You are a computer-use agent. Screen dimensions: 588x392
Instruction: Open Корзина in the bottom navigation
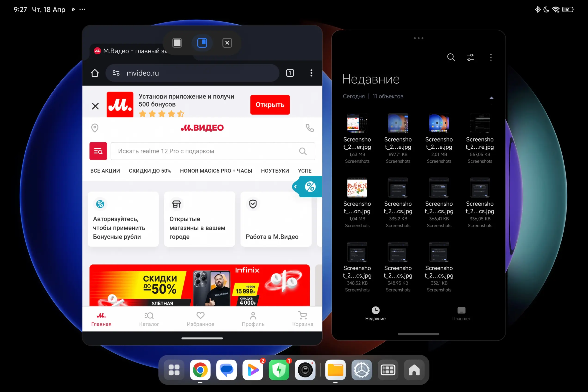pos(303,319)
